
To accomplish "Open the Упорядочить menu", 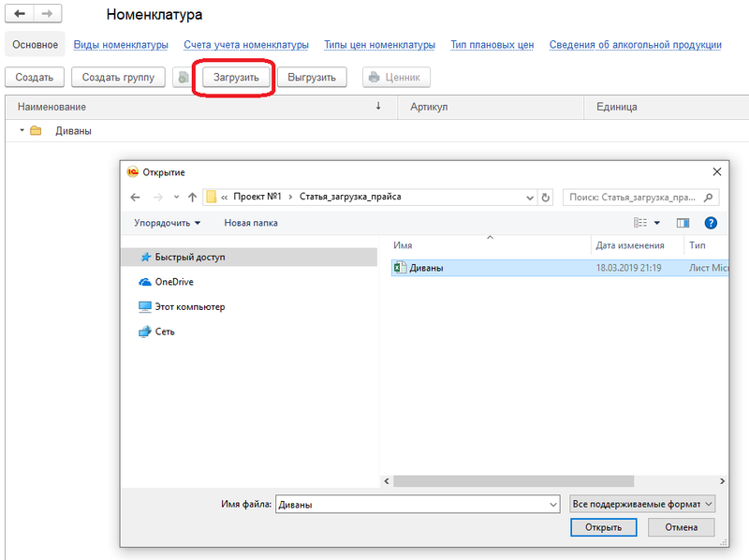I will tap(168, 223).
